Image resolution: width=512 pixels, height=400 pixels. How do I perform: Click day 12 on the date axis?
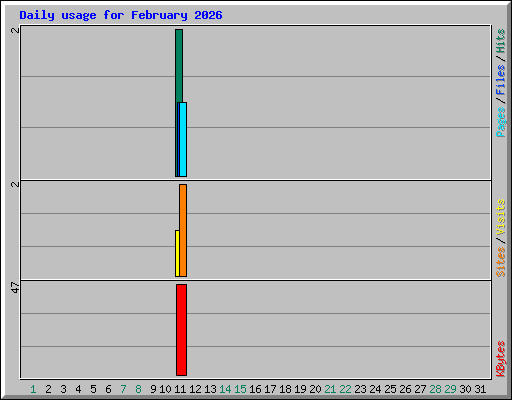point(195,389)
